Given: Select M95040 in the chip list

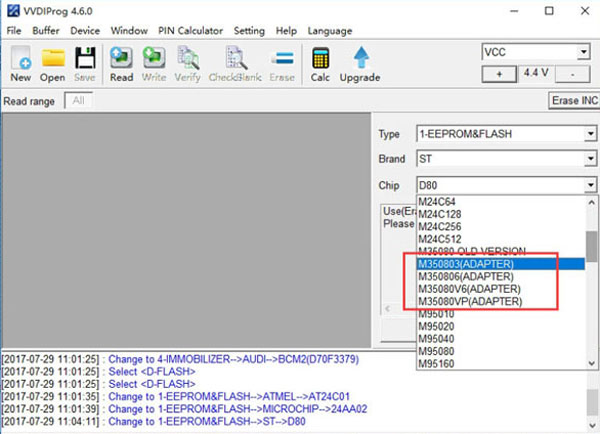Looking at the screenshot, I should click(501, 339).
